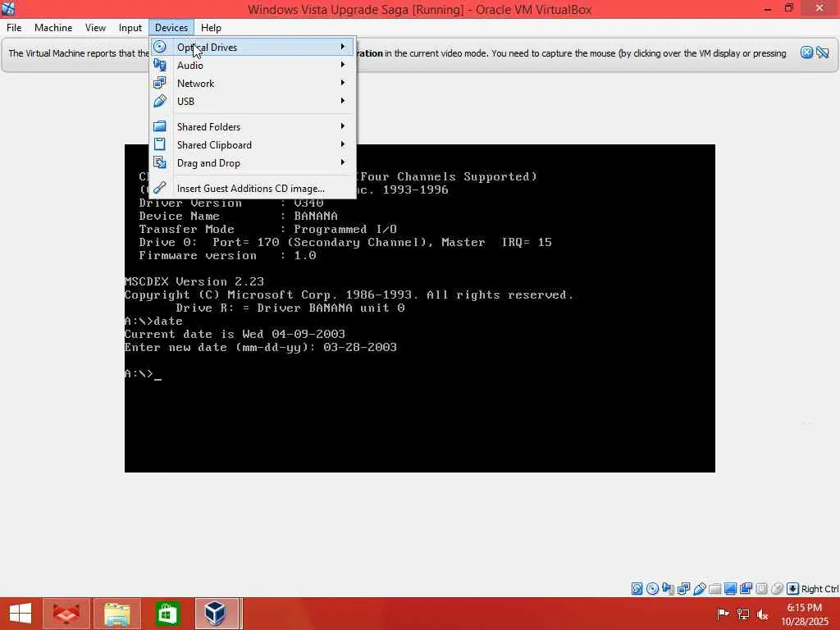This screenshot has width=840, height=630.
Task: Open the Windows Store taskbar icon
Action: tap(167, 614)
